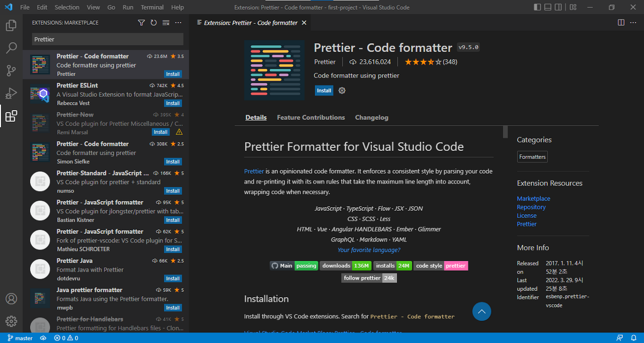Switch to the Details tab
Viewport: 644px width, 343px height.
point(256,117)
